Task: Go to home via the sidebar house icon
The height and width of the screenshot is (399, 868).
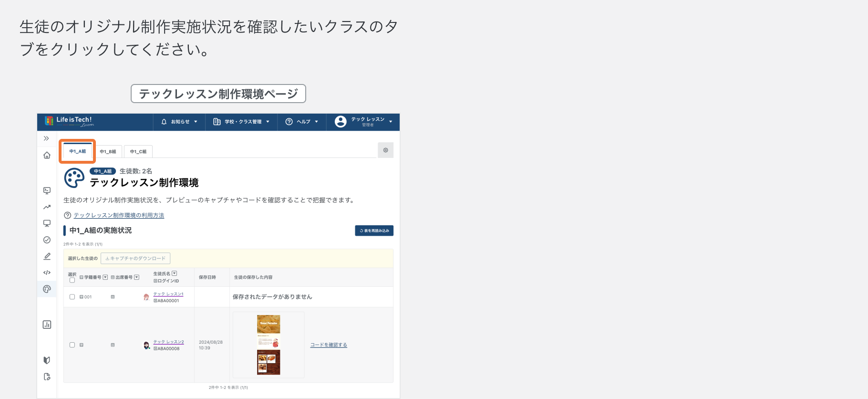Action: [x=47, y=155]
